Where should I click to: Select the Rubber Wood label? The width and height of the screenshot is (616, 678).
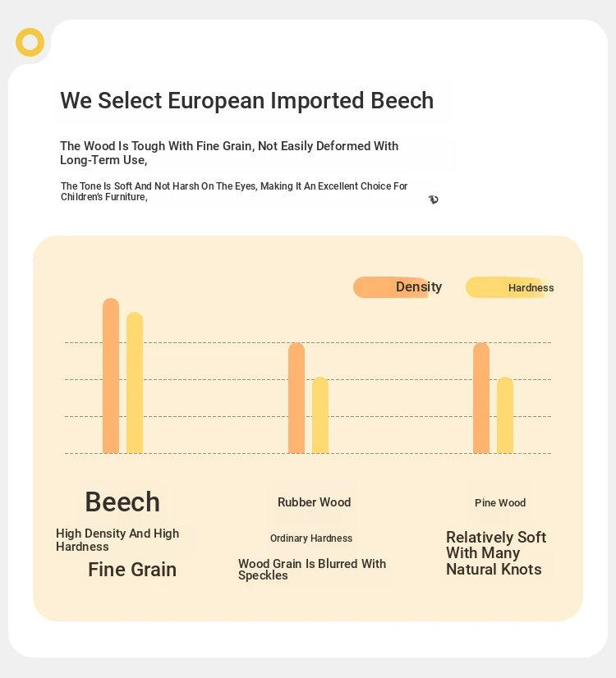tap(314, 502)
